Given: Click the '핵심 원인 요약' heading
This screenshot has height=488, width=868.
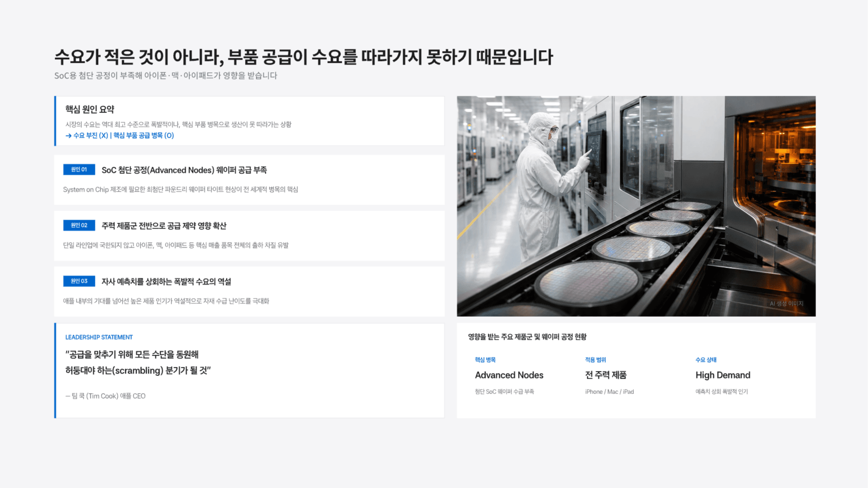Looking at the screenshot, I should point(90,109).
